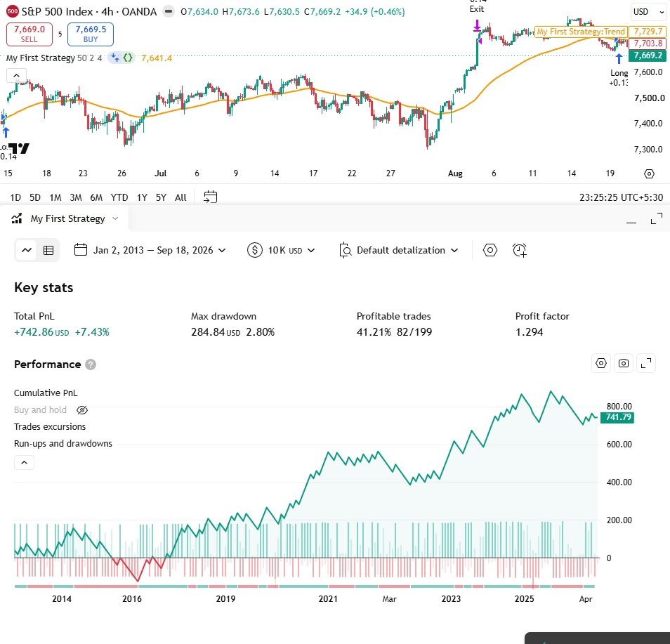Click the BUY 7,669.5 button
The image size is (670, 644).
(x=91, y=34)
